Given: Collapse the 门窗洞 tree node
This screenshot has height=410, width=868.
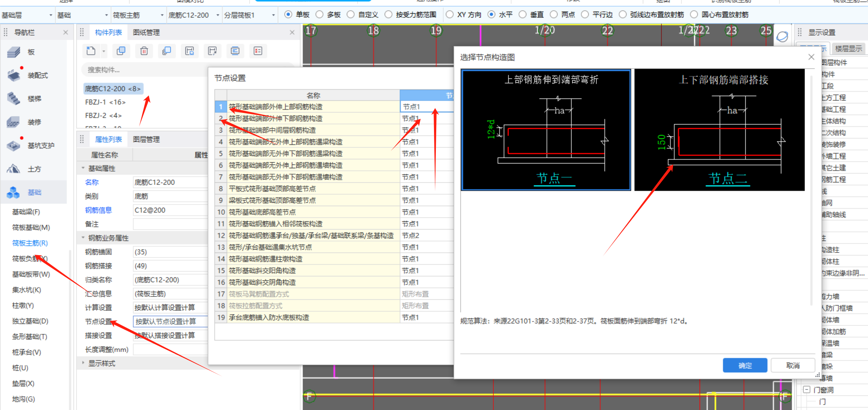Looking at the screenshot, I should [806, 390].
